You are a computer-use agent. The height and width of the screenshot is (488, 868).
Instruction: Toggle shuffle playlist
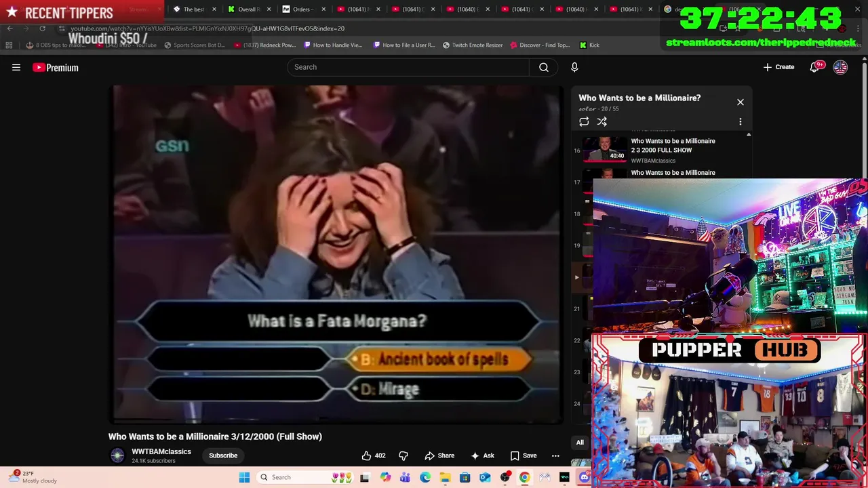point(601,121)
